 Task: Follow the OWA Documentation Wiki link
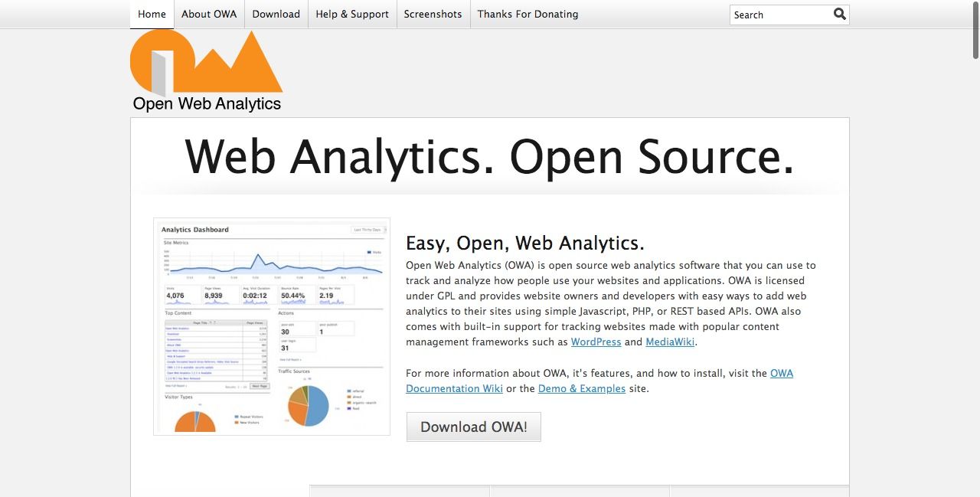454,388
